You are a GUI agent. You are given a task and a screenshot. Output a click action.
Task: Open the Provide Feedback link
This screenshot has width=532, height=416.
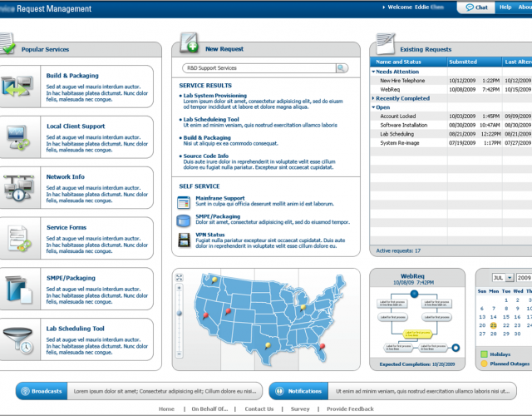click(350, 409)
